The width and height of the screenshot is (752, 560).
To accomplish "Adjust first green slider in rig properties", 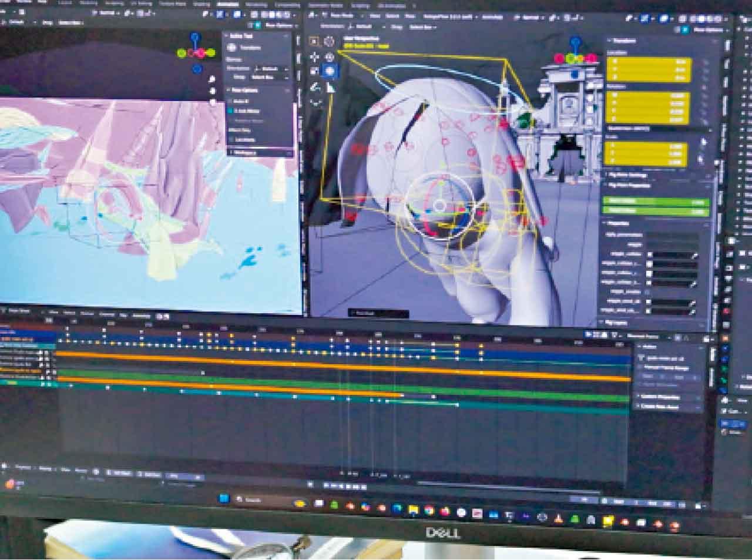I will pos(656,202).
